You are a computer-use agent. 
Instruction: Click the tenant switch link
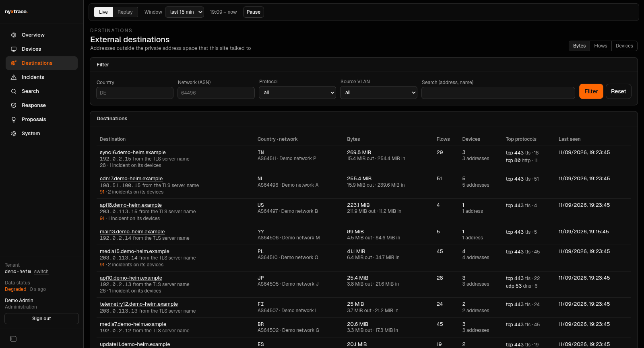click(x=41, y=272)
